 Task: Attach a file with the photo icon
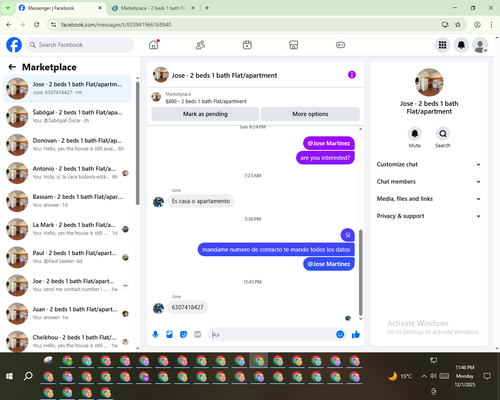coord(169,334)
